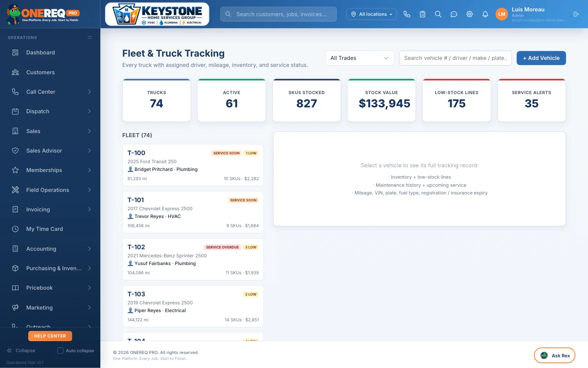
Task: Click the Marketing megaphone icon
Action: 15,308
